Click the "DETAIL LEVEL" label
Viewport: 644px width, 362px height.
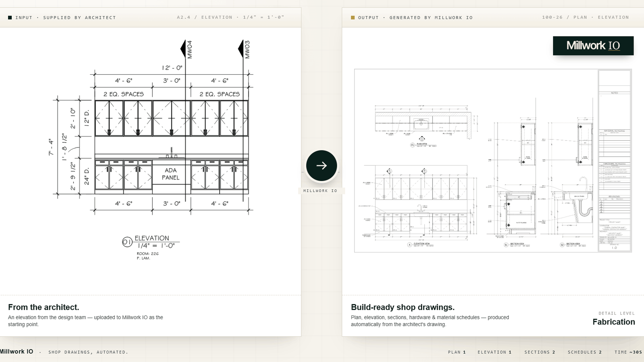click(616, 313)
